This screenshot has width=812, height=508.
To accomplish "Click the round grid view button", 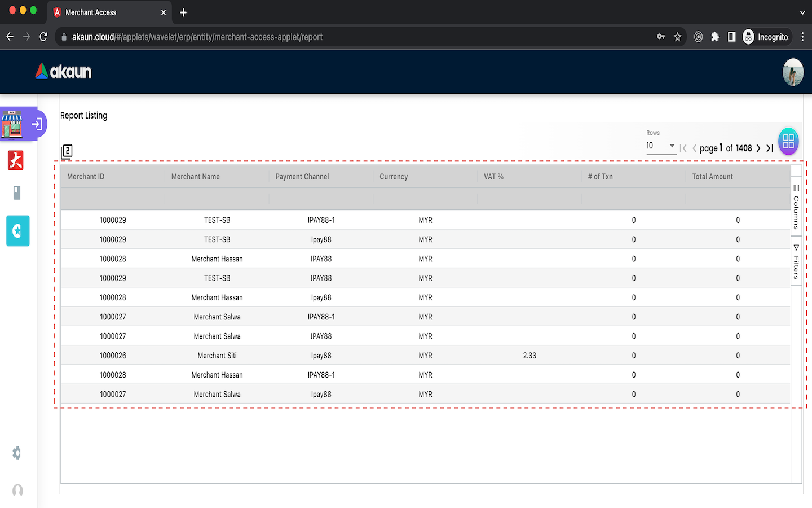I will pyautogui.click(x=788, y=141).
